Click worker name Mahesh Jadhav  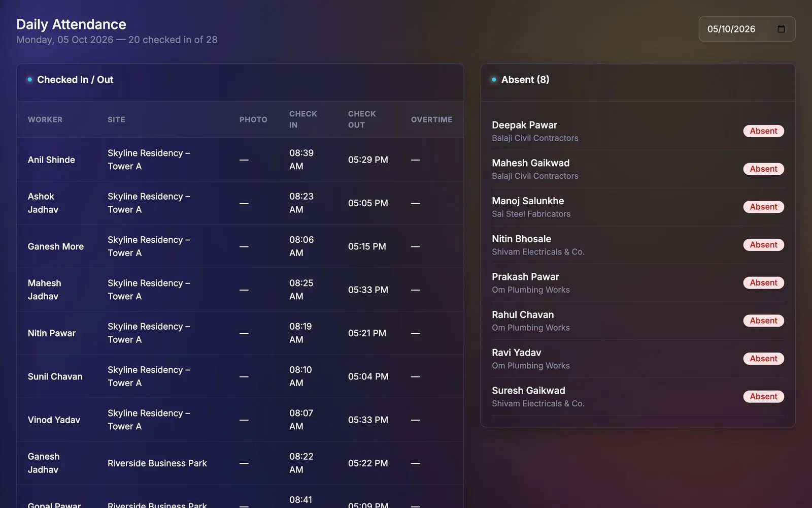[44, 290]
